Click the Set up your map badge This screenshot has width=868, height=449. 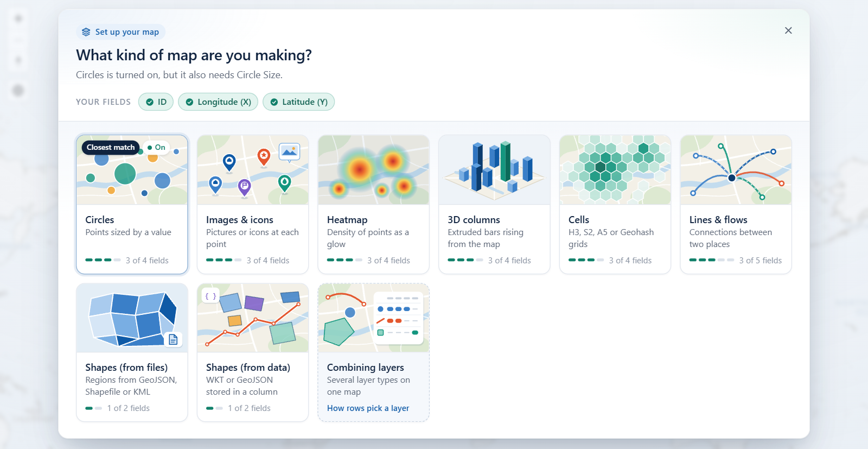click(120, 32)
